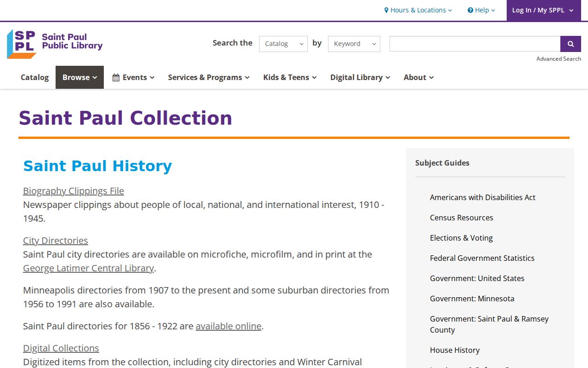Click the 'Saint Paul History' heading

[97, 166]
